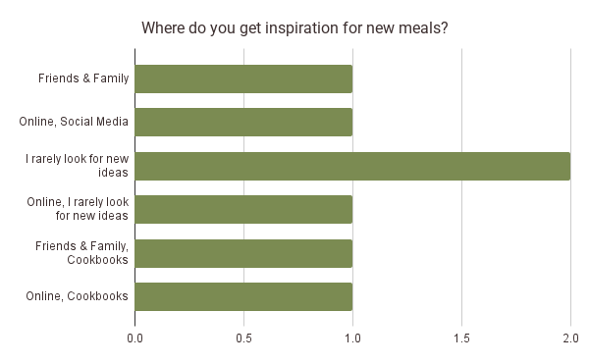The image size is (589, 364).
Task: Click the 0.0 axis tick label
Action: (134, 338)
